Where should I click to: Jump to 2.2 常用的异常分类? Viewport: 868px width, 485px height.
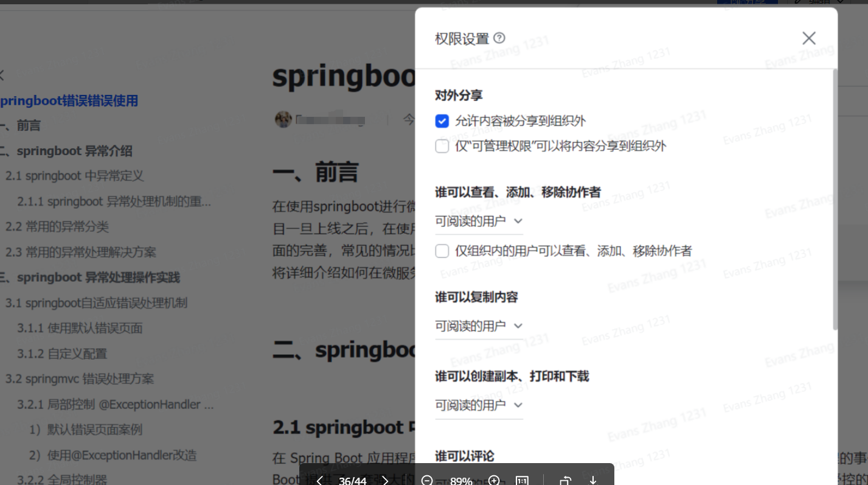pos(57,227)
